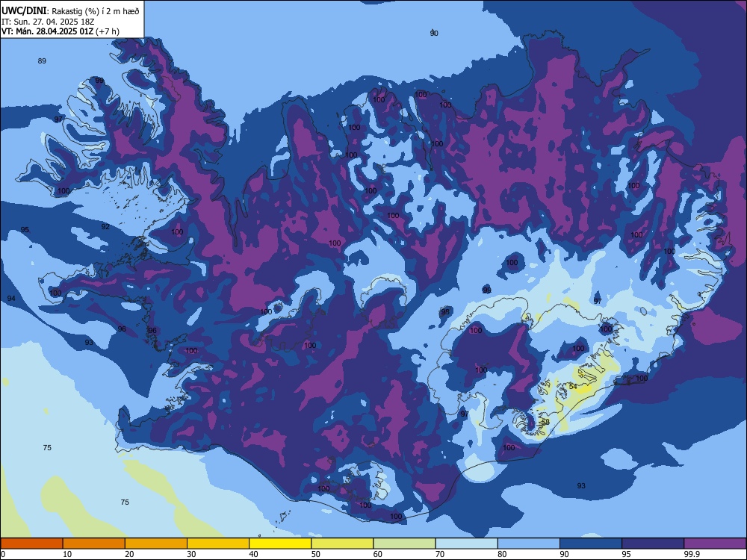Click the purple legend swatch above 99.9

pyautogui.click(x=715, y=544)
